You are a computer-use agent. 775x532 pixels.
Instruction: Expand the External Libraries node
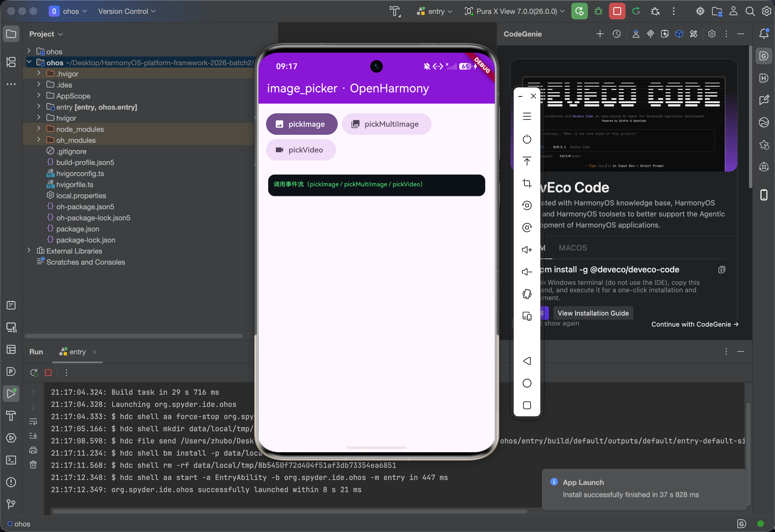[x=29, y=250]
